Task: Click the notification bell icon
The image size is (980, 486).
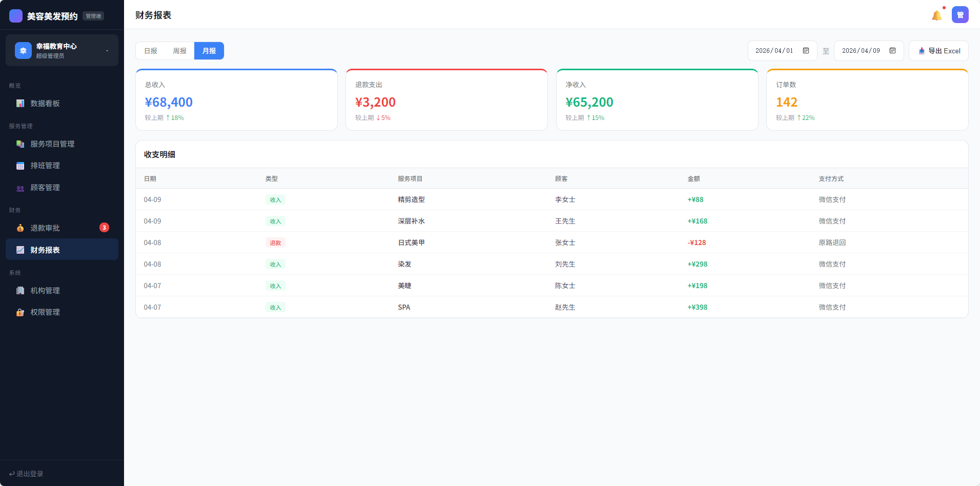Action: [x=936, y=15]
